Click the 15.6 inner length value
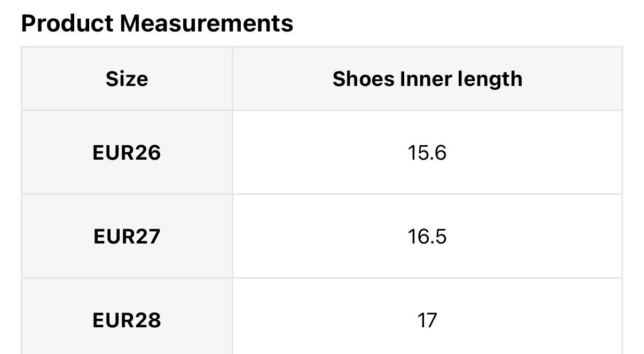This screenshot has width=644, height=354. (x=427, y=153)
